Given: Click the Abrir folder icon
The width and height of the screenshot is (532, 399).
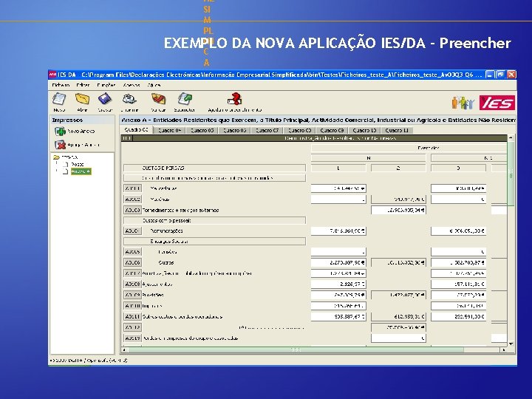Looking at the screenshot, I should coord(82,99).
